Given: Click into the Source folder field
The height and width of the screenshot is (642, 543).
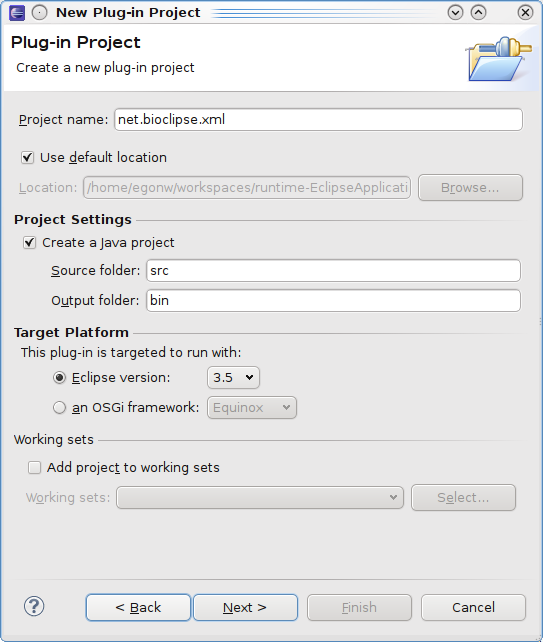Looking at the screenshot, I should [334, 270].
